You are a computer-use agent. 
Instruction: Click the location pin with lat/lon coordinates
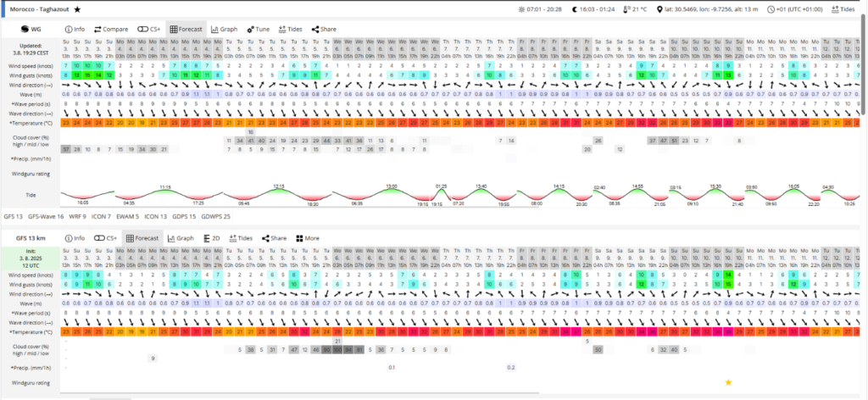pos(659,9)
